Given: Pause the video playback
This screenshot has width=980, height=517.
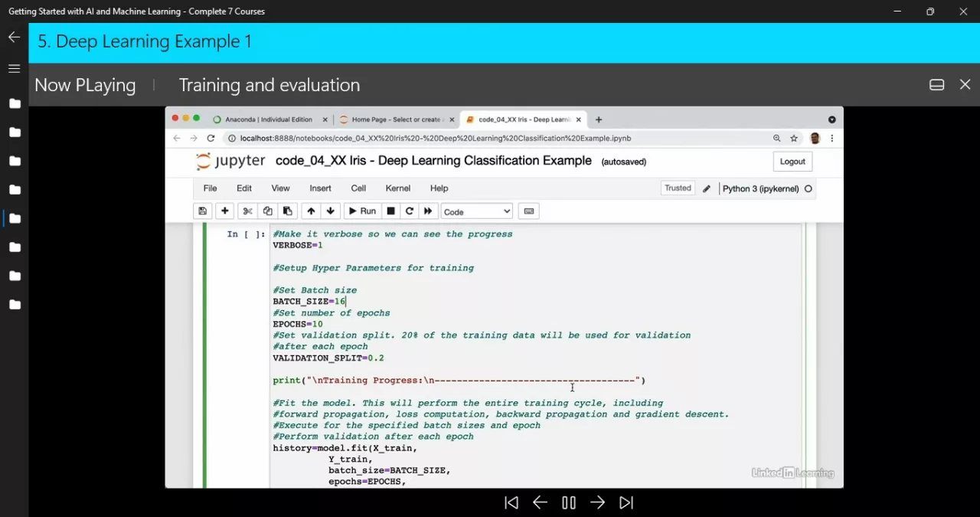Looking at the screenshot, I should tap(569, 502).
